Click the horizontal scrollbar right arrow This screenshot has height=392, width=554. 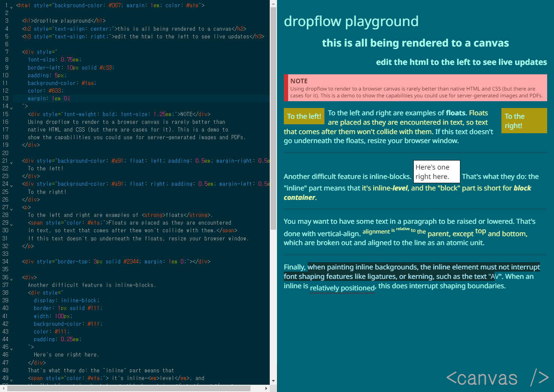point(266,388)
